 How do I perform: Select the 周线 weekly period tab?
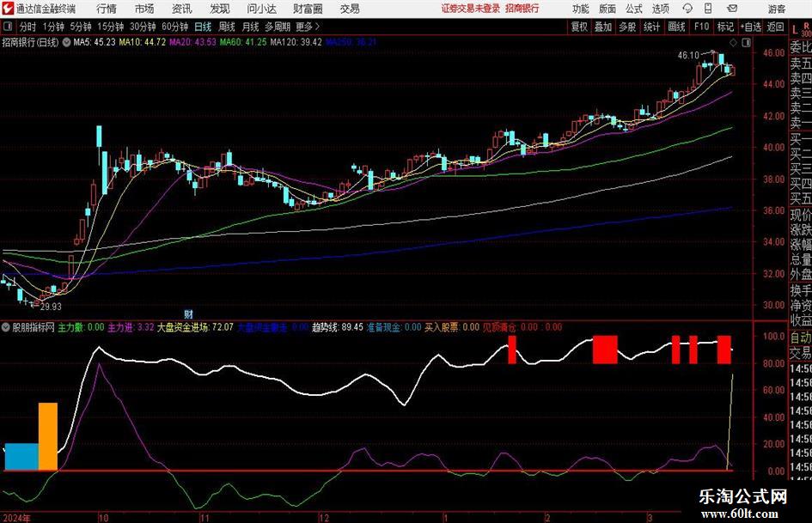[227, 27]
